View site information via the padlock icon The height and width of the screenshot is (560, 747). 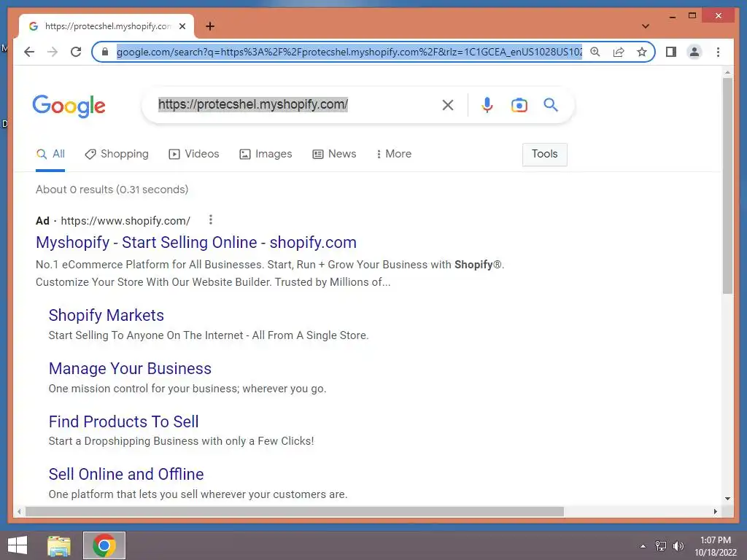[x=105, y=52]
